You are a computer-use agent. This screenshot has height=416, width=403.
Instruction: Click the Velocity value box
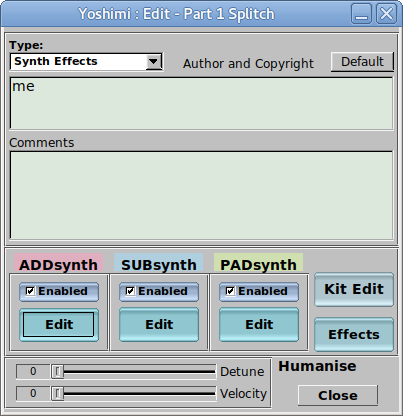coord(33,394)
